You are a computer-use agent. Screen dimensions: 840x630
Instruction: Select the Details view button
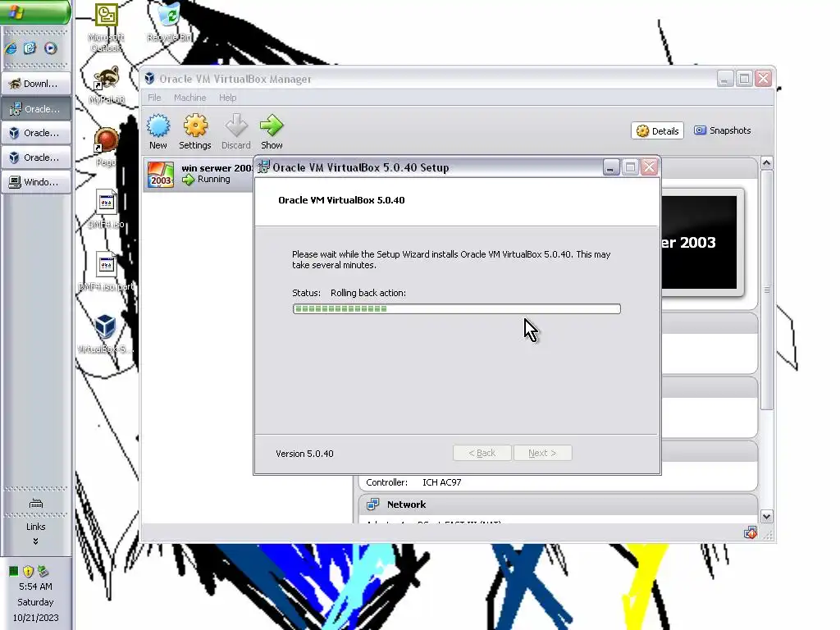point(657,130)
